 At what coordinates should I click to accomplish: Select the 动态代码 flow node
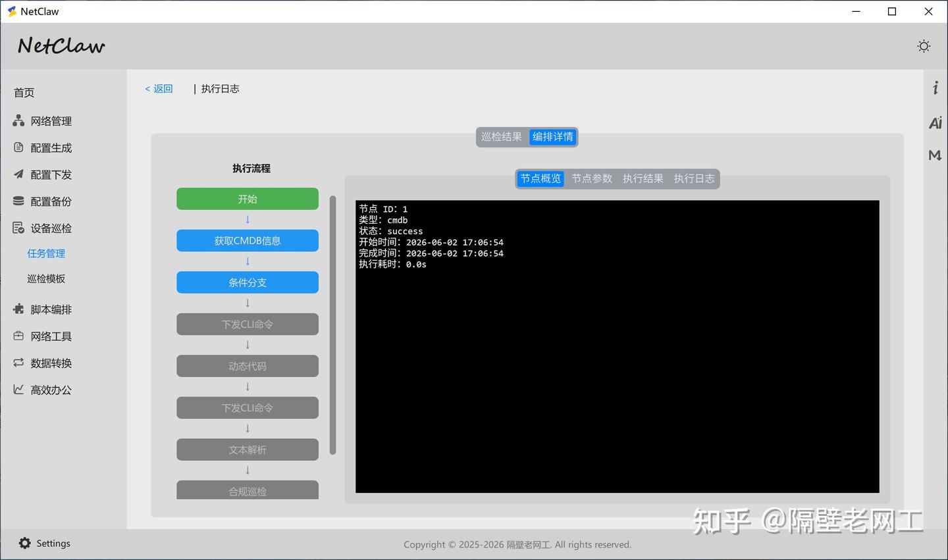pos(248,366)
